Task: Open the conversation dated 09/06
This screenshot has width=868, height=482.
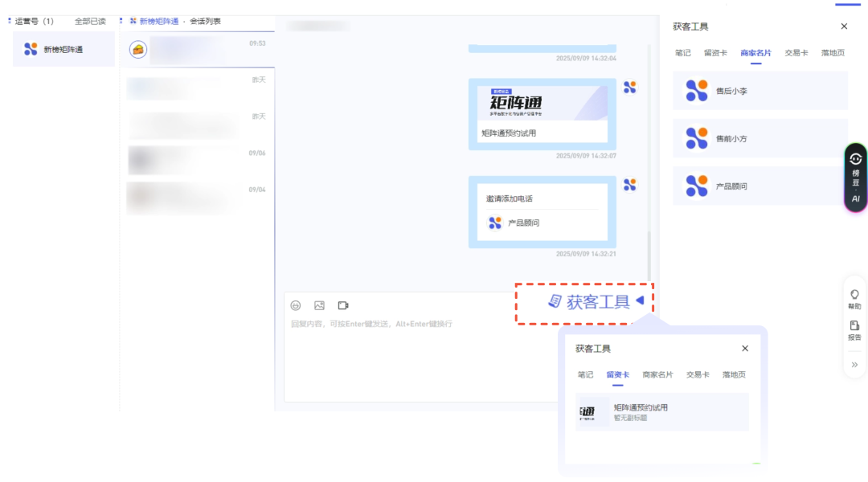Action: coord(198,161)
